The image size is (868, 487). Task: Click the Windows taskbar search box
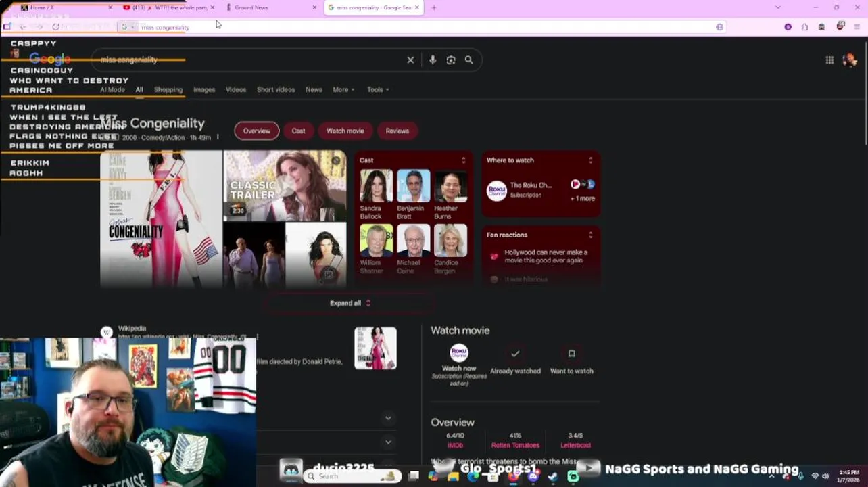(x=352, y=476)
